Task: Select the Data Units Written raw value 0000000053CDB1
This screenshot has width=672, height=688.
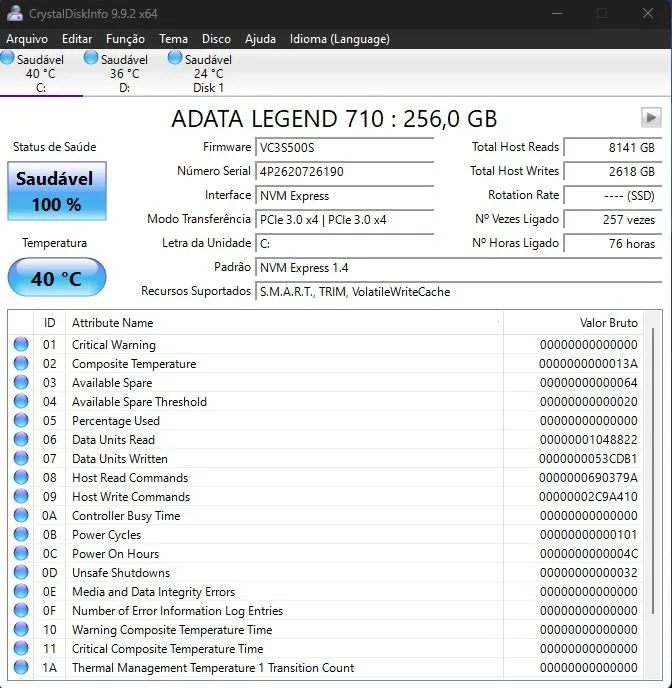Action: pos(588,459)
